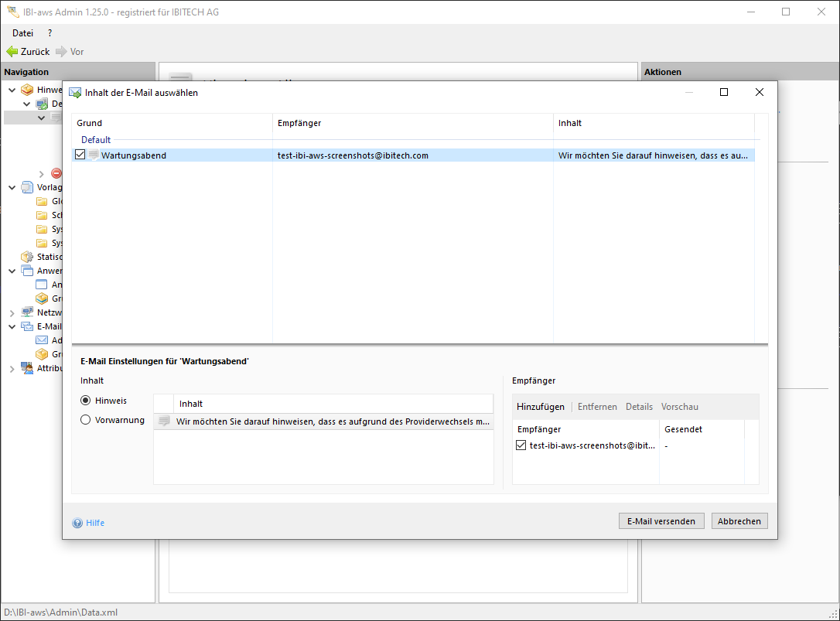
Task: Open the ? help menu
Action: click(x=50, y=33)
